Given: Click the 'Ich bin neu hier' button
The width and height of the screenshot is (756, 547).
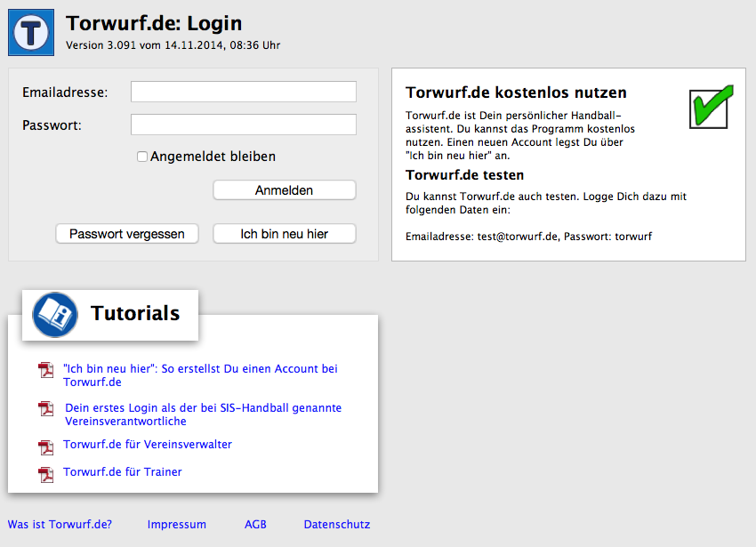Looking at the screenshot, I should coord(284,233).
